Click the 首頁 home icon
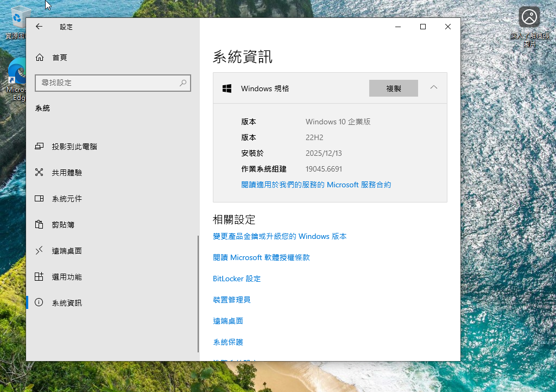The height and width of the screenshot is (392, 556). [39, 58]
